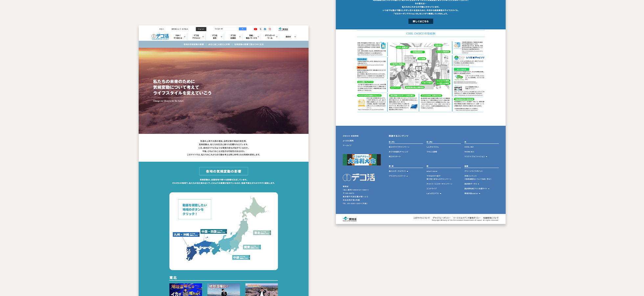Viewport: 644px width, 296px height.
Task: Open the Facebook icon in the header
Action: pos(265,29)
